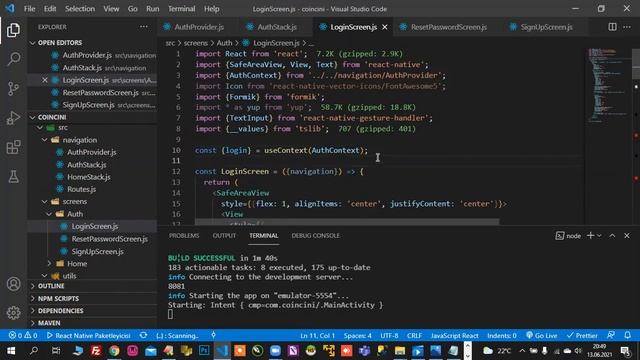This screenshot has height=360, width=640.
Task: Select language mode JavaScript React
Action: 454,336
